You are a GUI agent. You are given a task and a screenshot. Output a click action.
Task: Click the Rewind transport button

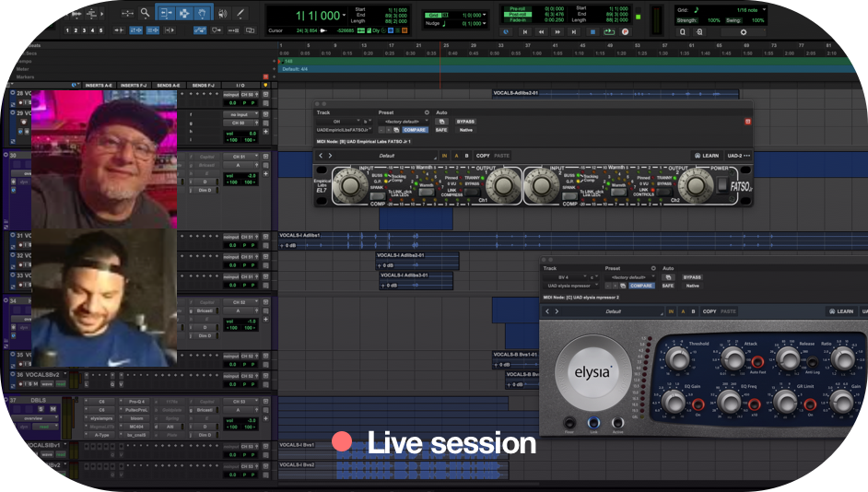pos(541,32)
